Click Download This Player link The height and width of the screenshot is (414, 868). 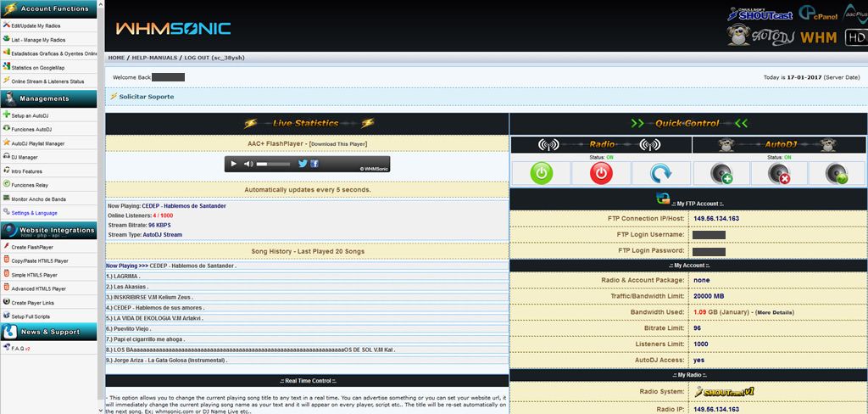[338, 144]
